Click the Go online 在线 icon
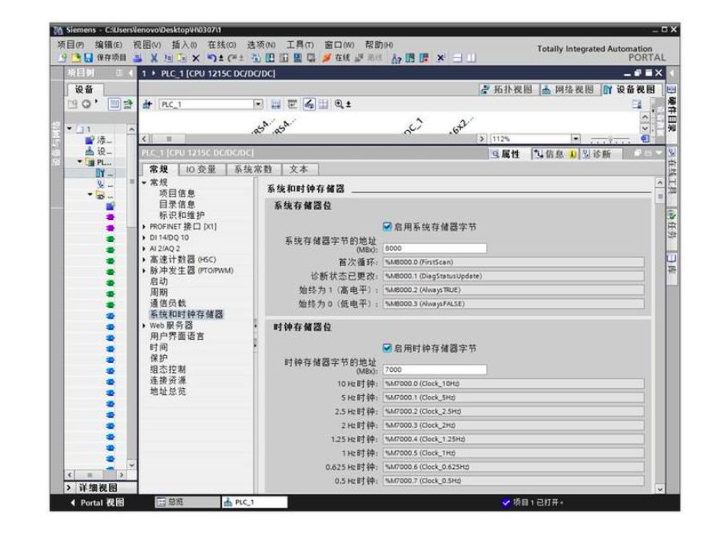The height and width of the screenshot is (539, 727). click(336, 58)
